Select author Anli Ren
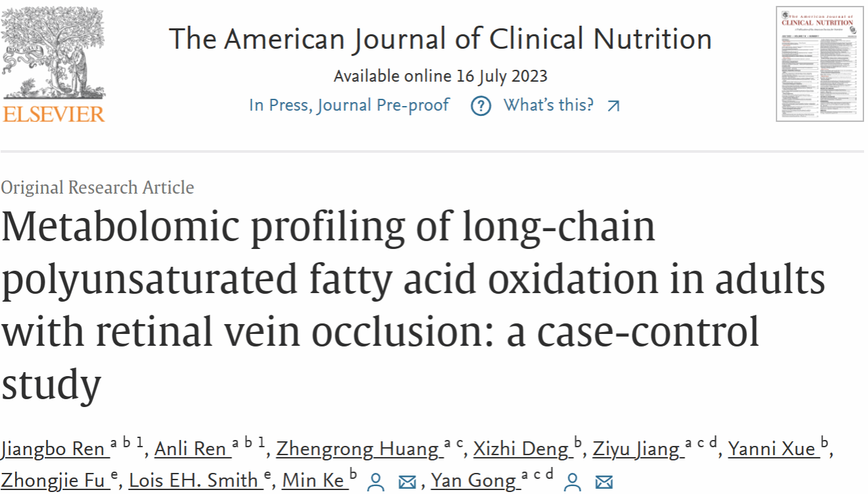The width and height of the screenshot is (868, 494). (x=191, y=449)
